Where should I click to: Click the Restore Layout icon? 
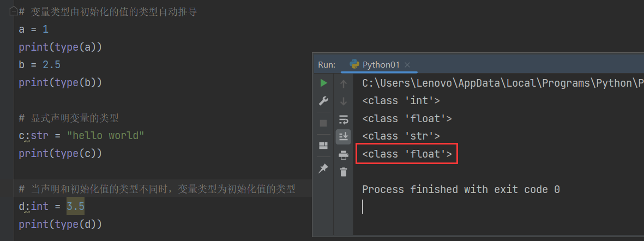(x=324, y=146)
